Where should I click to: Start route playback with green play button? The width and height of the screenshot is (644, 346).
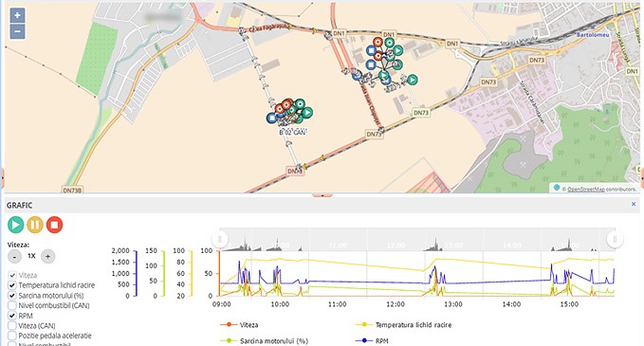tap(15, 225)
